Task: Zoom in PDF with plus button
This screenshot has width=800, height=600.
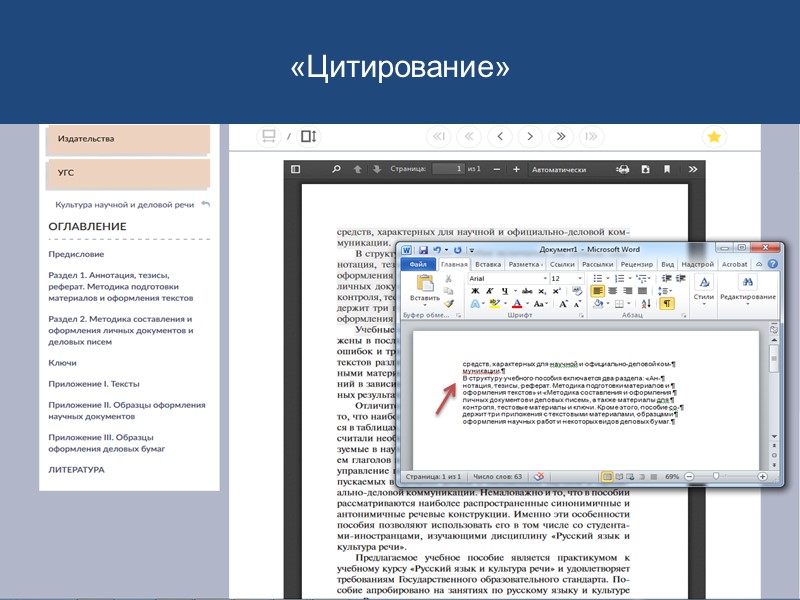Action: click(516, 169)
